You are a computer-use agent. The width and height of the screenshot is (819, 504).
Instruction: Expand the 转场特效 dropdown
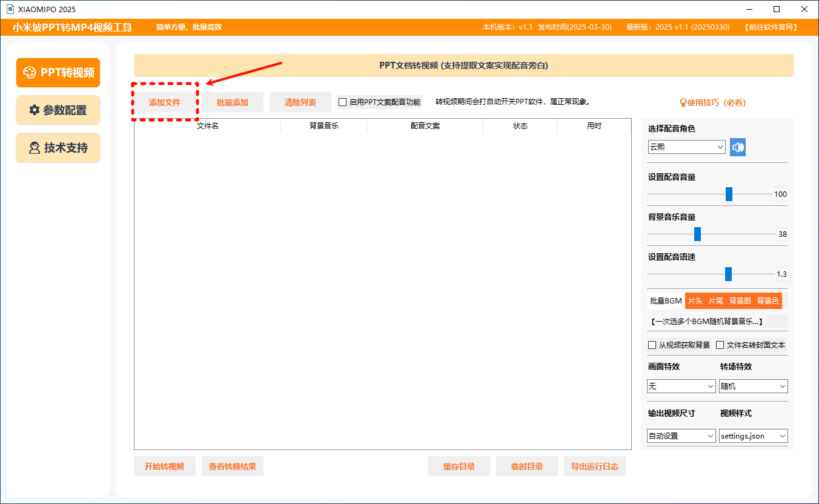click(x=753, y=386)
